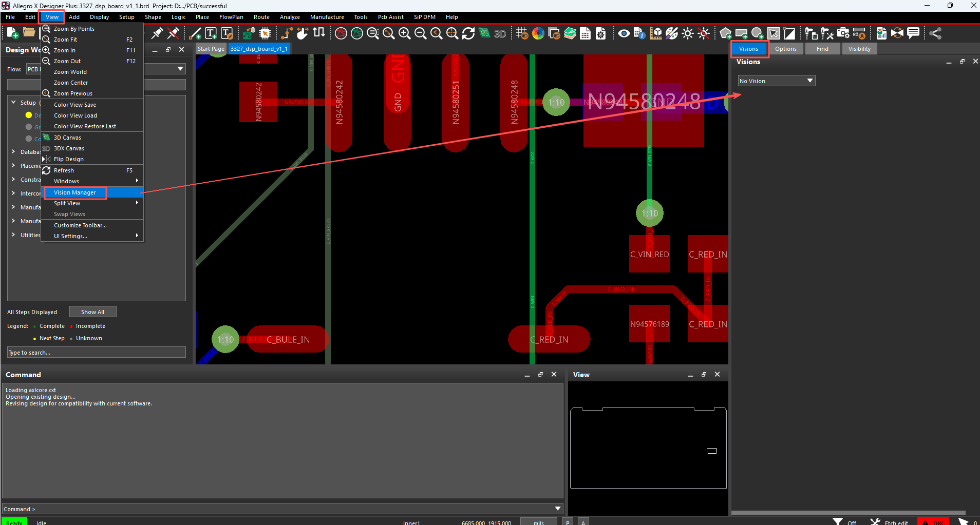The image size is (980, 525).
Task: Select Vision Manager from View menu
Action: tap(75, 192)
